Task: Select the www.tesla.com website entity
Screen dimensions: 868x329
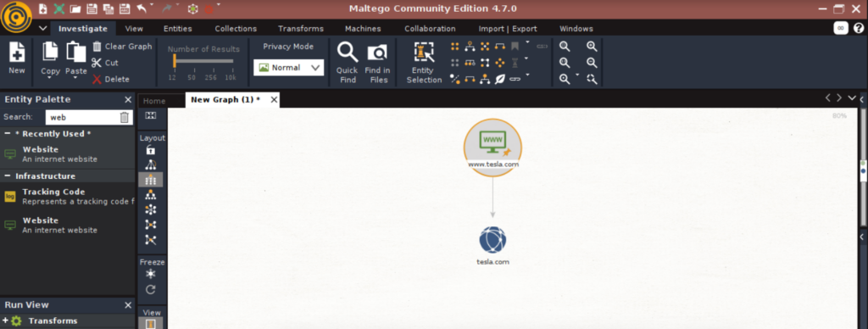Action: pos(492,148)
